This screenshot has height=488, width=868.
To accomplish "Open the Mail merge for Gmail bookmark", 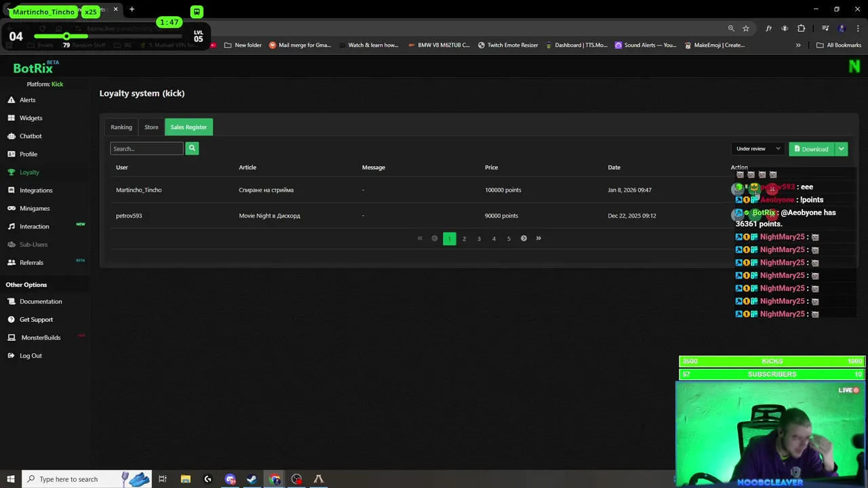I will coord(300,45).
